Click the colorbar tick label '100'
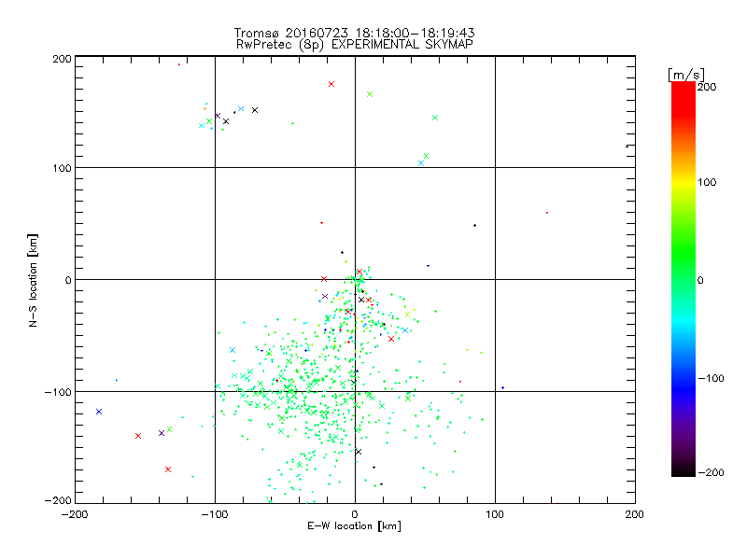 click(x=707, y=182)
